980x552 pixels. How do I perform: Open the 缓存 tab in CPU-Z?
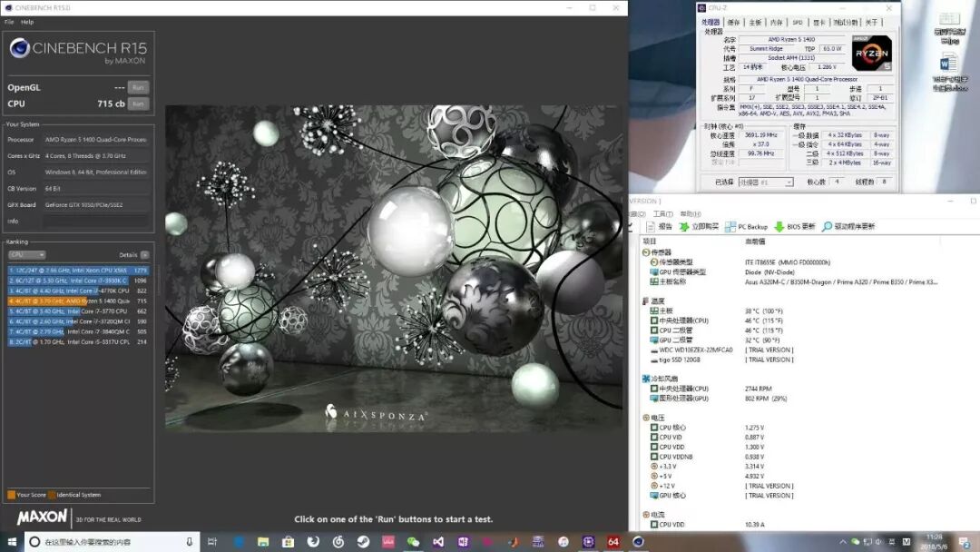click(x=733, y=22)
